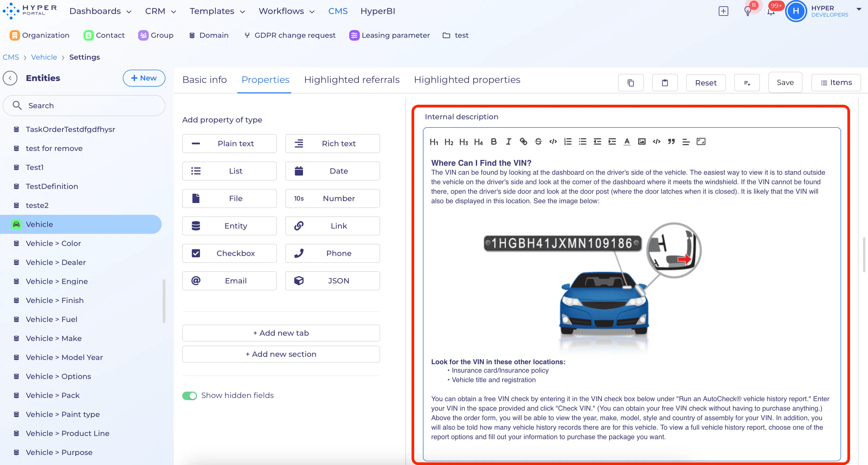Click the New entity button

(x=144, y=78)
